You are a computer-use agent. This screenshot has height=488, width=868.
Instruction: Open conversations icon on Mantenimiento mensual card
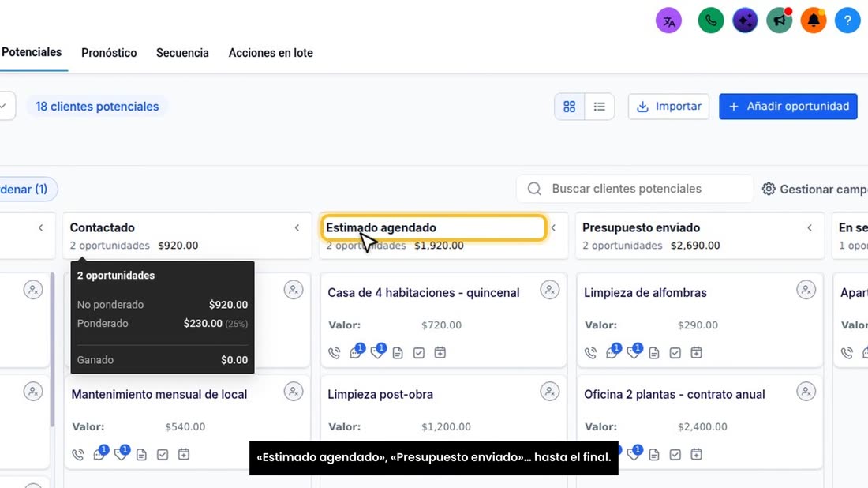pyautogui.click(x=99, y=454)
